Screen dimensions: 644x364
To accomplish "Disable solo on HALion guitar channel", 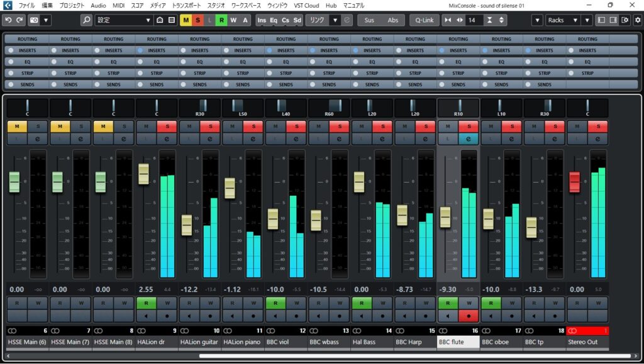I will point(210,127).
